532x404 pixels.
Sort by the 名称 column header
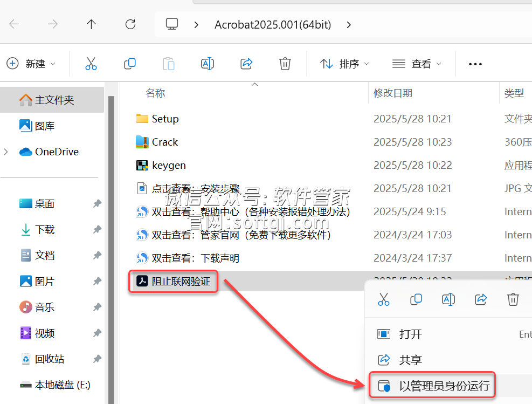coord(155,93)
